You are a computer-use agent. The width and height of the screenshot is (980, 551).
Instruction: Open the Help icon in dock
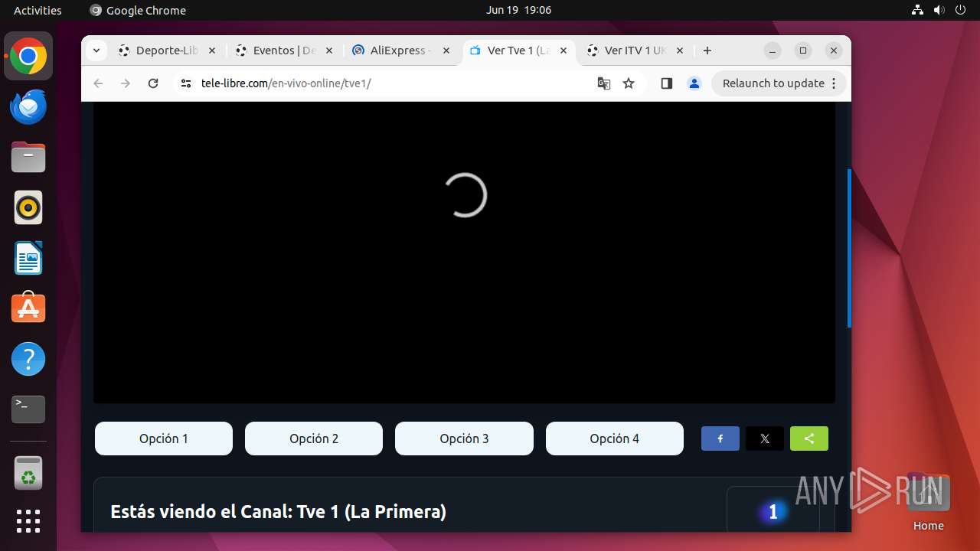click(x=28, y=359)
